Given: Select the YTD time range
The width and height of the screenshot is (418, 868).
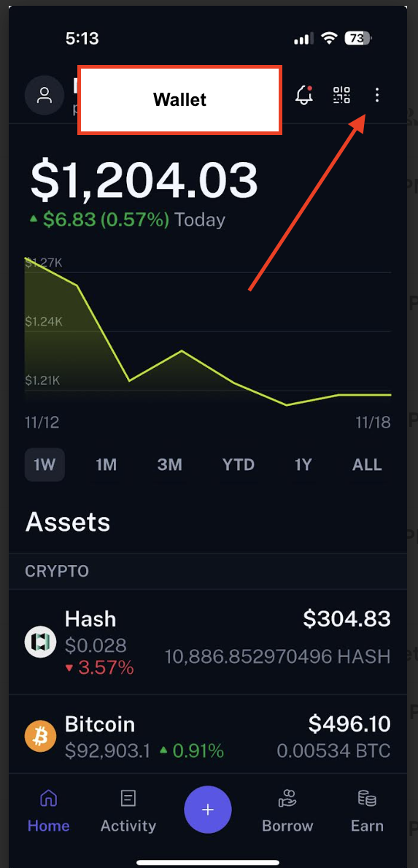Looking at the screenshot, I should click(239, 464).
